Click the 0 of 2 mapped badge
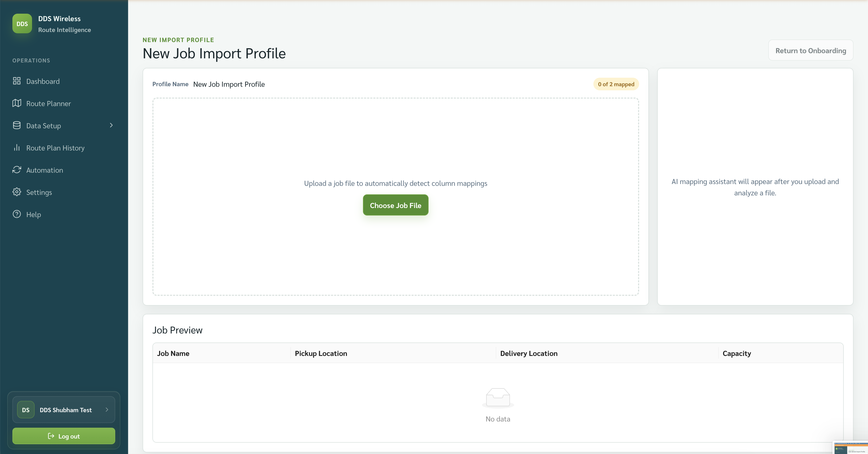 pyautogui.click(x=616, y=84)
